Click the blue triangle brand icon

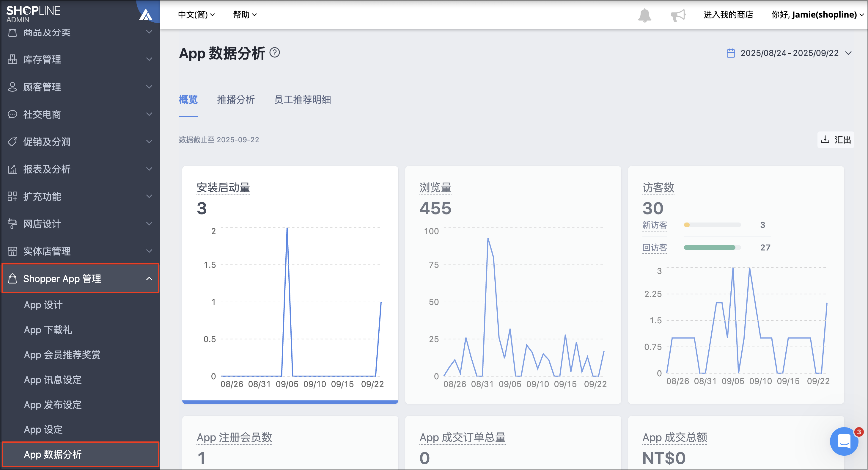146,15
